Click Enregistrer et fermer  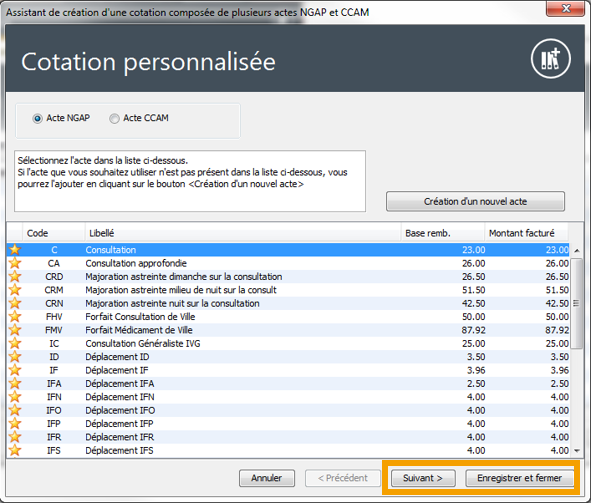click(519, 478)
